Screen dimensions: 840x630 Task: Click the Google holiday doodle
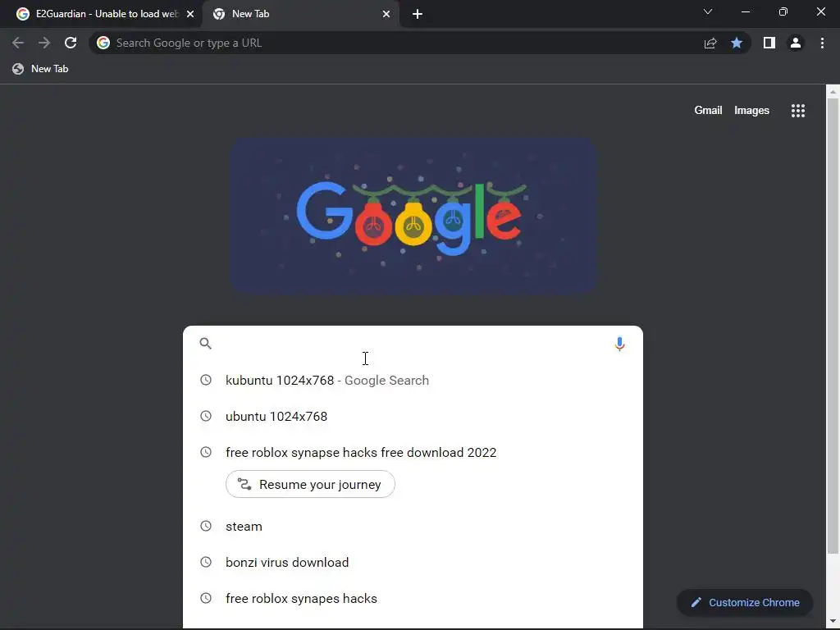click(x=413, y=216)
